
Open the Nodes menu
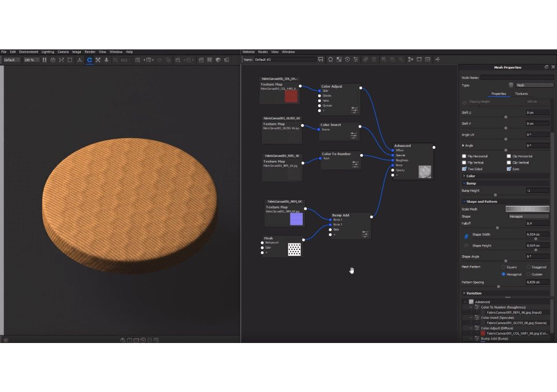[263, 52]
